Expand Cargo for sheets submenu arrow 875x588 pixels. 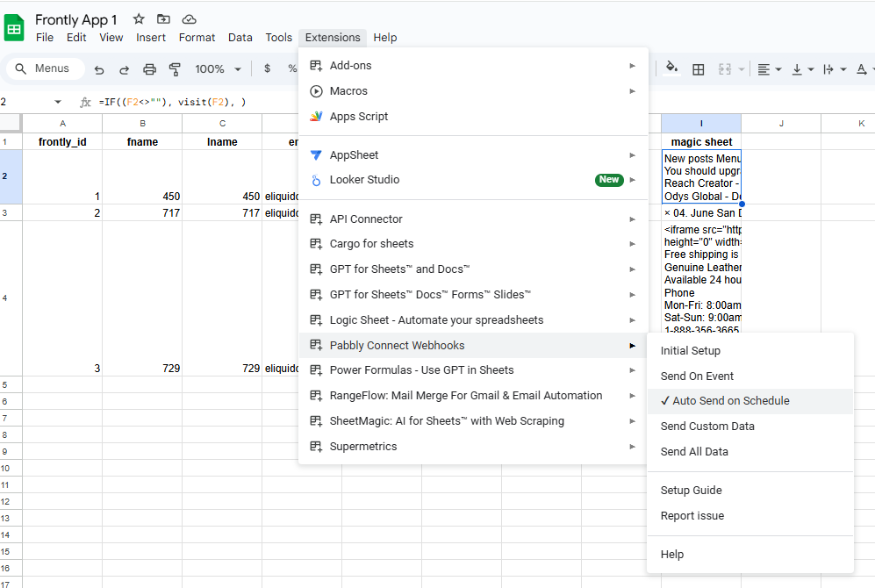click(632, 244)
